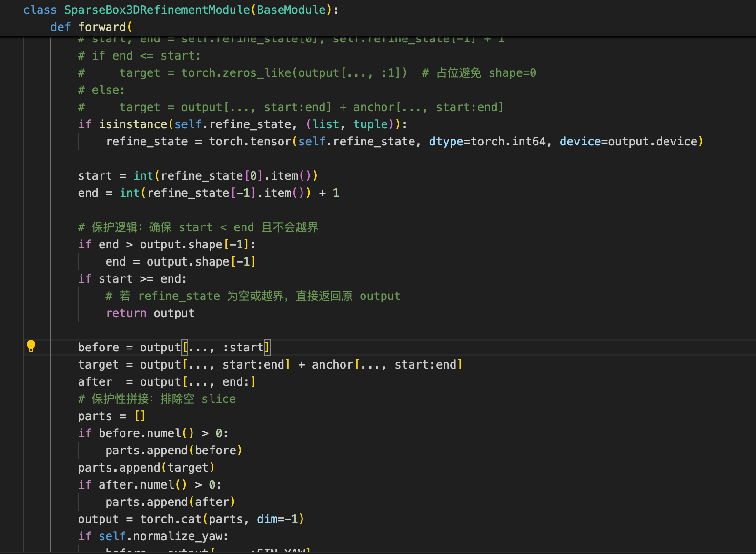Screen dimensions: 756x554
Task: Place cursor on 'before = output[..., :start]' line
Action: click(174, 348)
